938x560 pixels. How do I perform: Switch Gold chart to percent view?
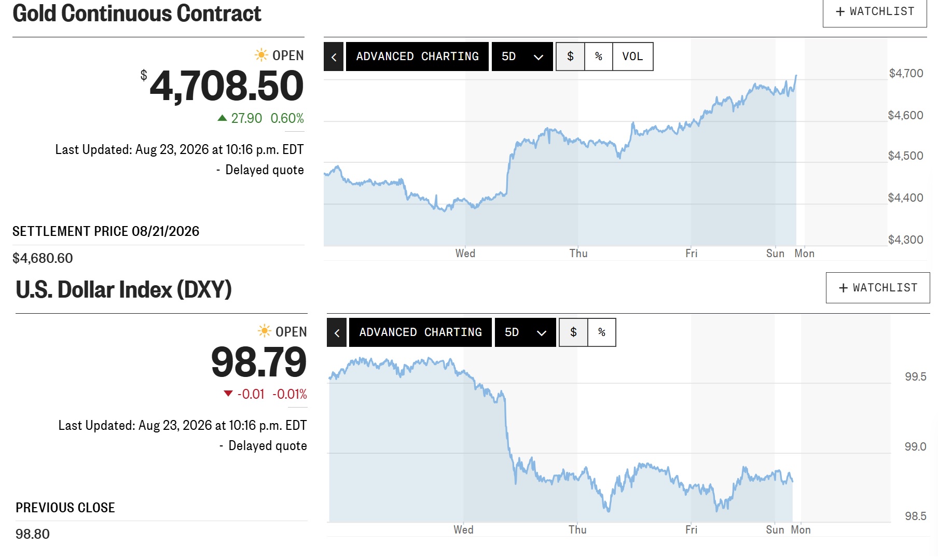tap(599, 57)
